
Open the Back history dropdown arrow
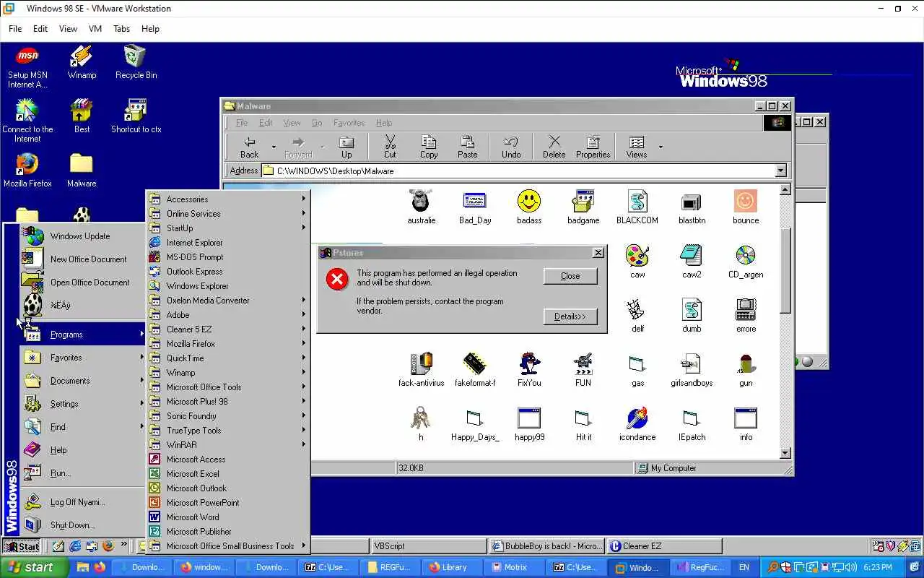(x=274, y=147)
